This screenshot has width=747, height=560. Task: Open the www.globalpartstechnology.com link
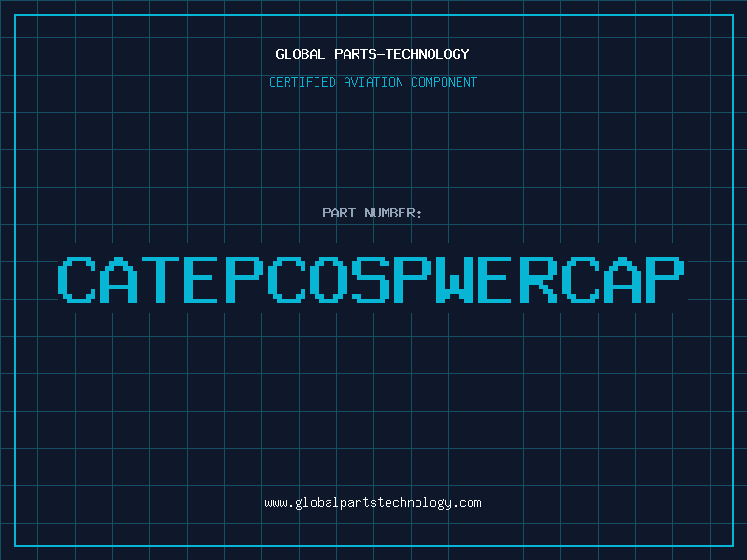373,503
